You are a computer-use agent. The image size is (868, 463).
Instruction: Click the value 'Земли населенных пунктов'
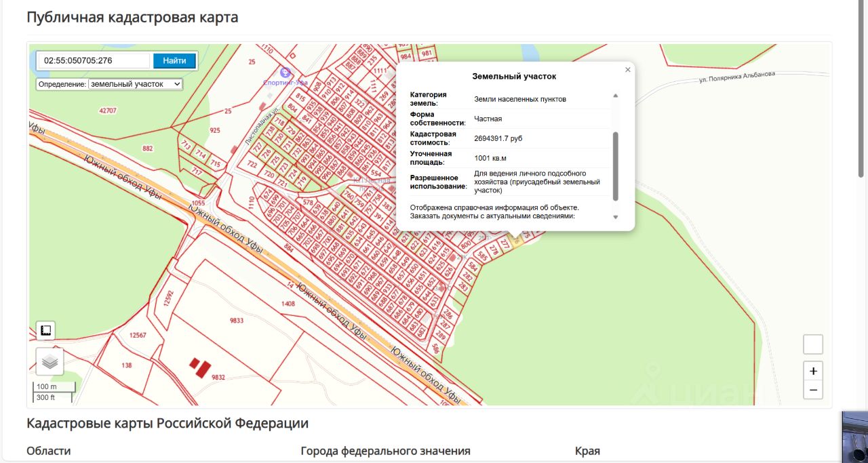pyautogui.click(x=520, y=99)
